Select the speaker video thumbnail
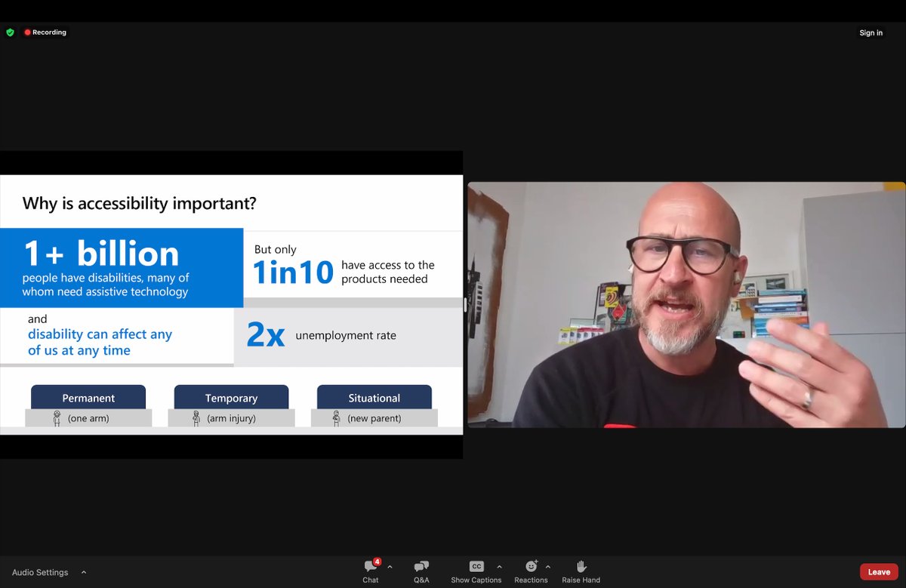Screen dimensions: 906x588 coord(686,305)
